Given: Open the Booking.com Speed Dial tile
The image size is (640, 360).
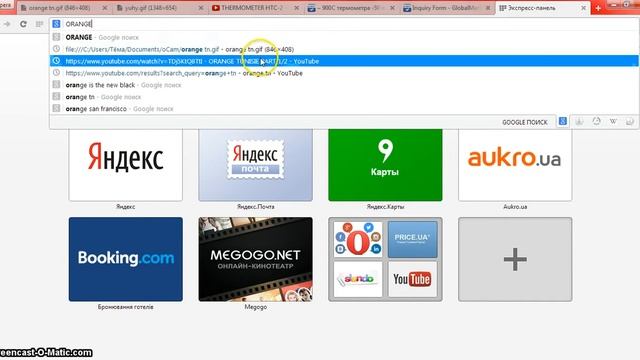Looking at the screenshot, I should (x=126, y=259).
